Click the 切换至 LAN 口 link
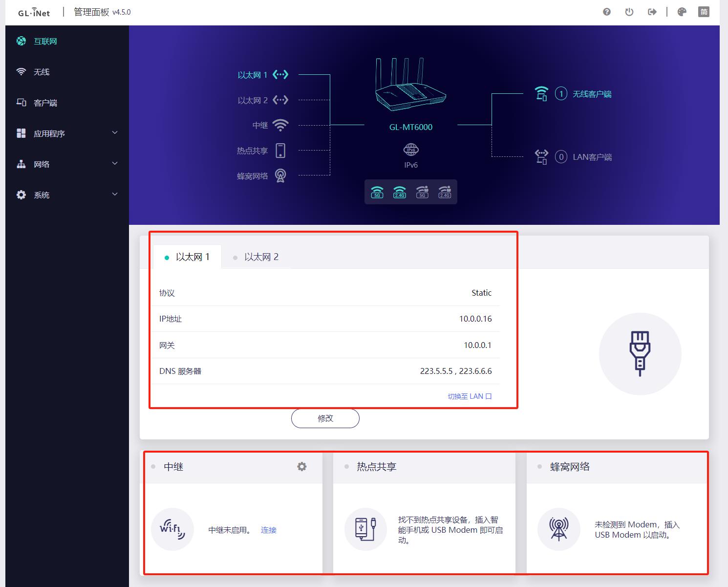Screen dimensions: 728x587 coord(470,396)
